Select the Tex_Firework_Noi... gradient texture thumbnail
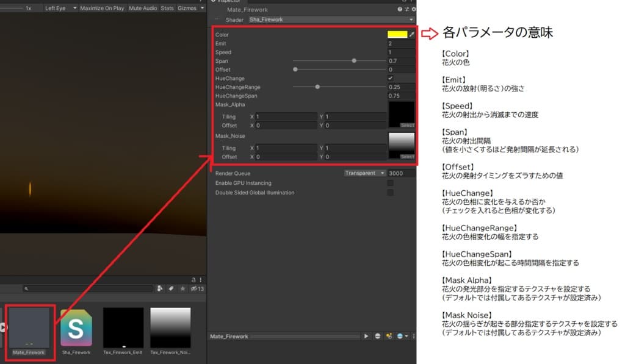Screen dimensions: 625x364 pos(170,328)
